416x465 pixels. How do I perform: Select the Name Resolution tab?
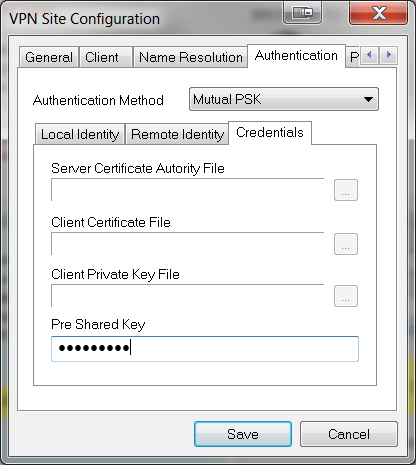point(190,57)
